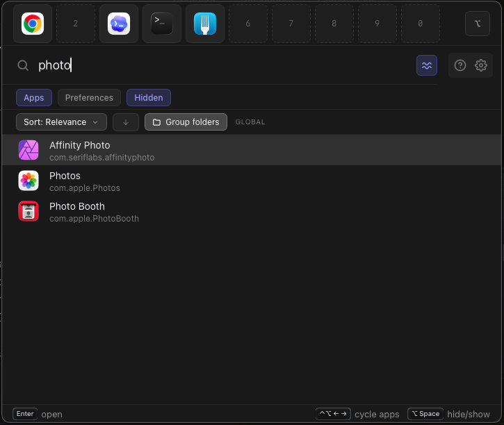This screenshot has width=504, height=425.
Task: Toggle the Preferences filter
Action: click(89, 98)
